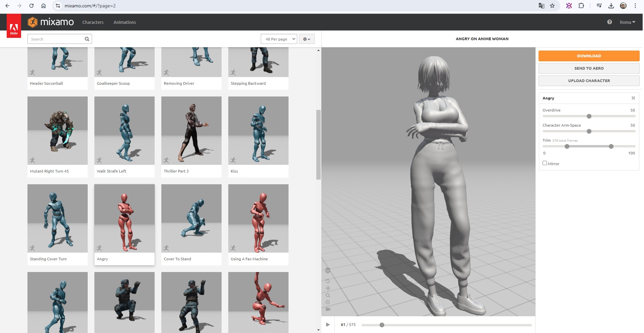Screen dimensions: 644x333
Task: Adjust the Overdrive slider handle
Action: 589,116
